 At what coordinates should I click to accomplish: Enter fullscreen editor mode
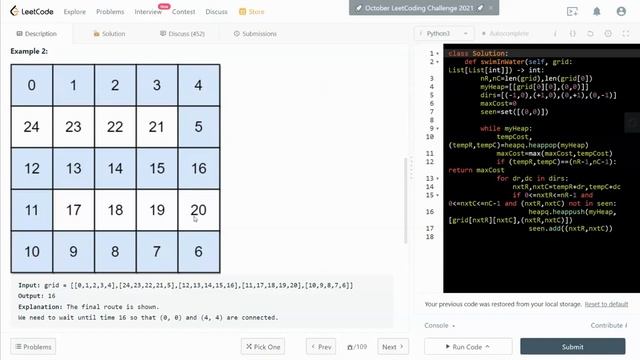[x=626, y=33]
